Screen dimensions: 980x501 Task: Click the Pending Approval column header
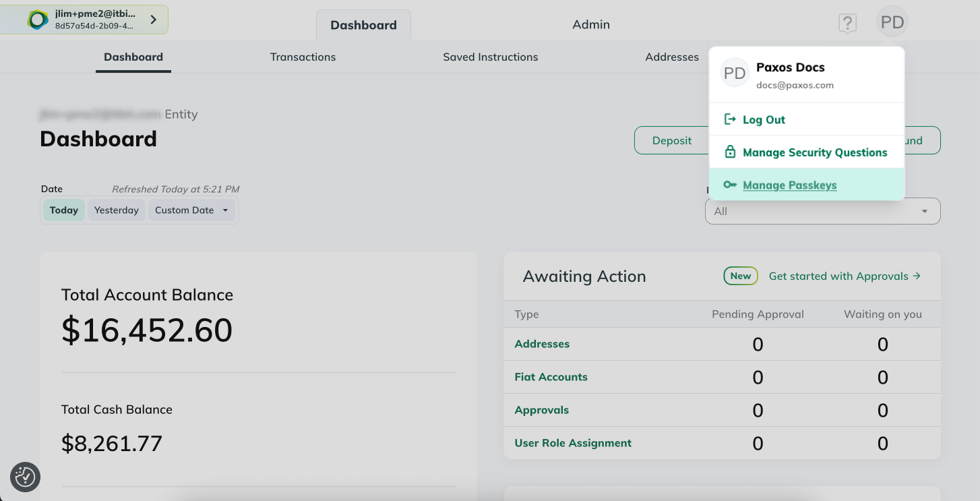pos(758,314)
